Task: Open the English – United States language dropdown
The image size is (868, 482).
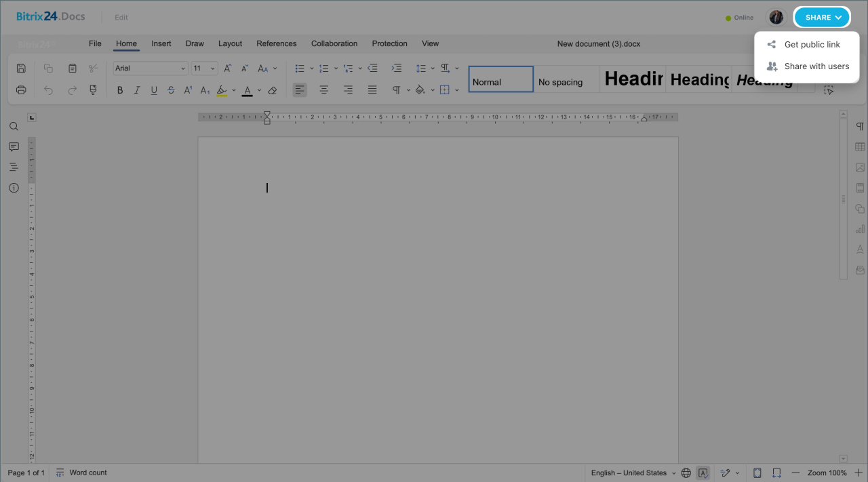Action: coord(633,473)
